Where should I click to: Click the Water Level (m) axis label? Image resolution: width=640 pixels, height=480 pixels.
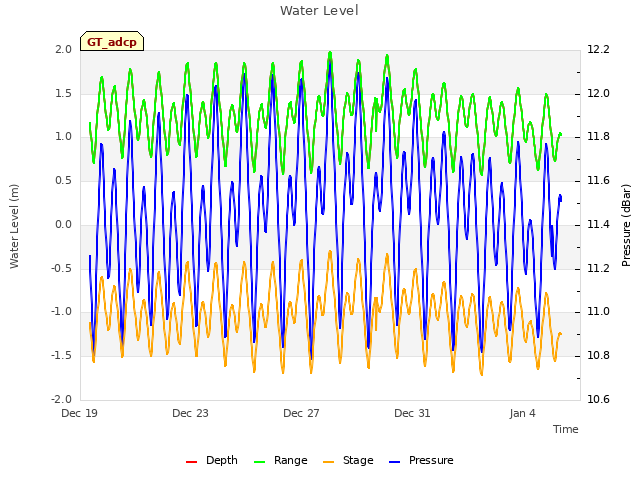click(x=15, y=227)
